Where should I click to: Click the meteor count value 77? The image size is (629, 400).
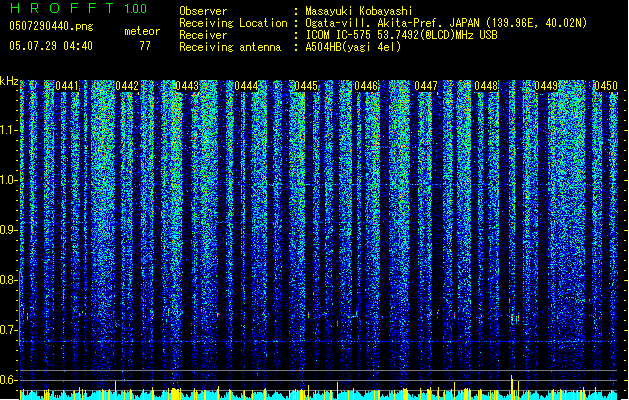pyautogui.click(x=145, y=46)
